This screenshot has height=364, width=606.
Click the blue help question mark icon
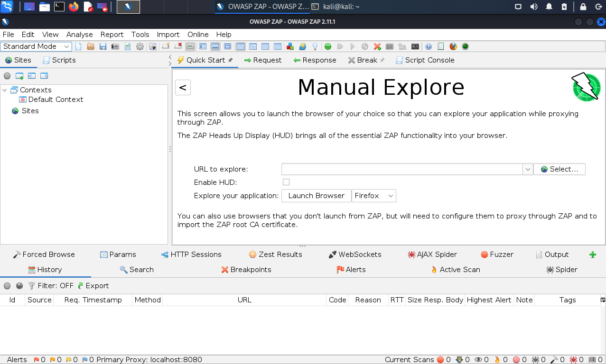(429, 46)
